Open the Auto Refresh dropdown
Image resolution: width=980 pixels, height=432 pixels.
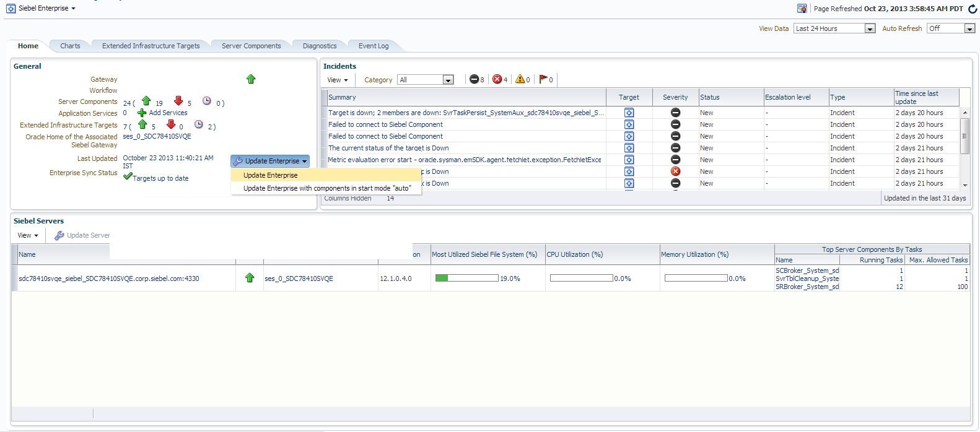tap(951, 28)
